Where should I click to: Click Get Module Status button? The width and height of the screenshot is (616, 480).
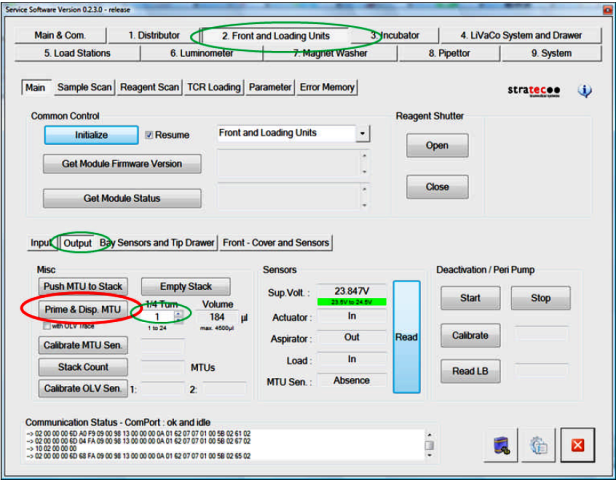122,198
